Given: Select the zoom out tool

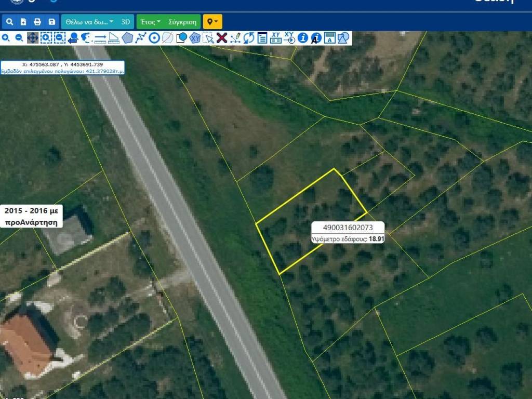Looking at the screenshot, I should (x=19, y=38).
